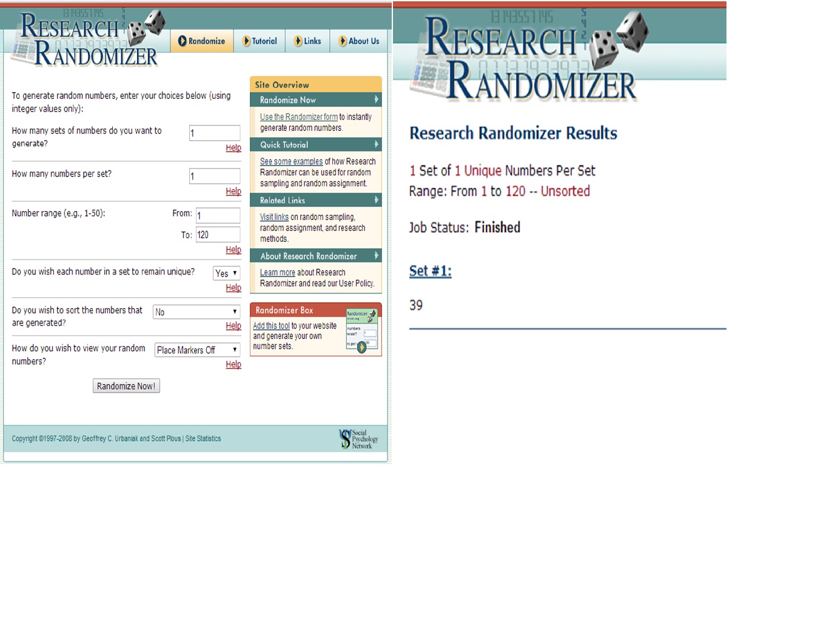The height and width of the screenshot is (644, 832).
Task: Expand the Randomize Now sidebar header
Action: click(316, 100)
